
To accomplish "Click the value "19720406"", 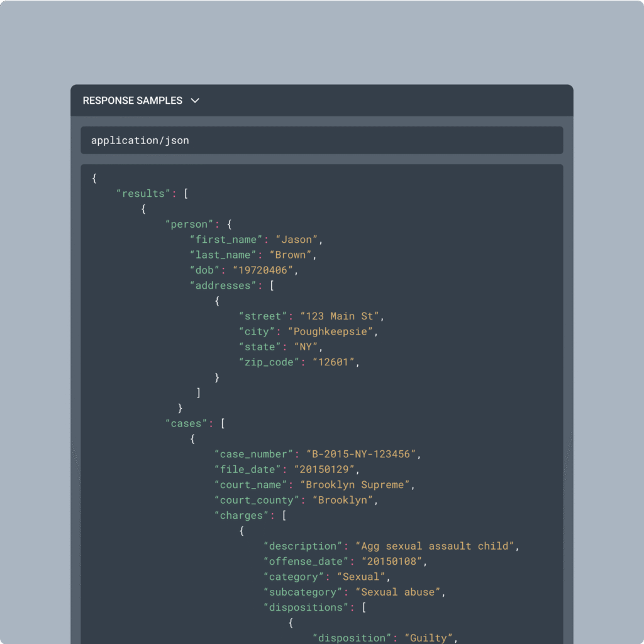I will 263,270.
